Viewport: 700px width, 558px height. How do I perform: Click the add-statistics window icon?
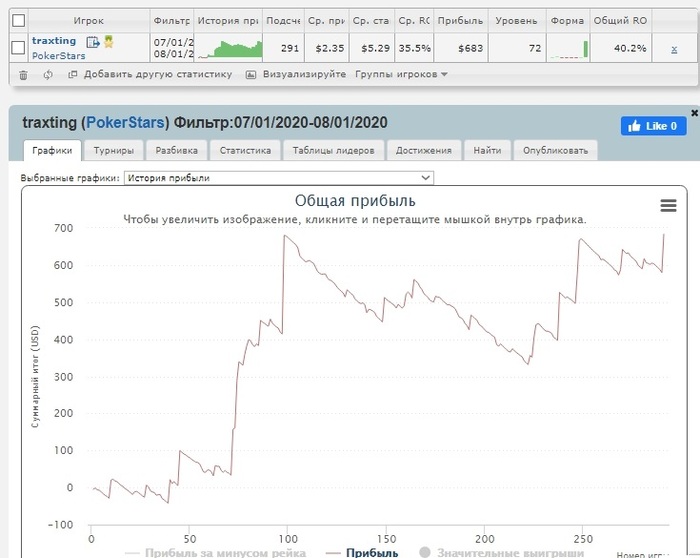pos(72,74)
